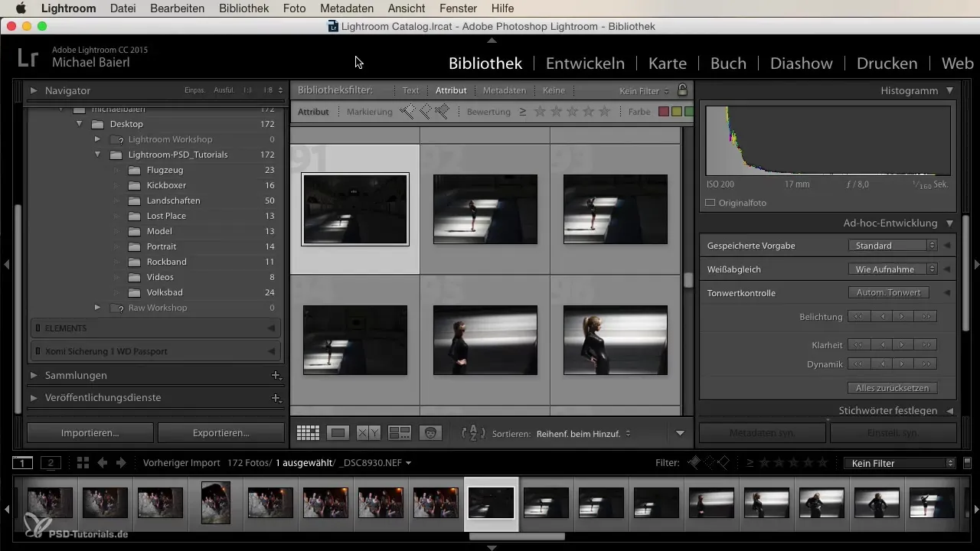980x551 pixels.
Task: Select main window display button 1
Action: pyautogui.click(x=23, y=463)
